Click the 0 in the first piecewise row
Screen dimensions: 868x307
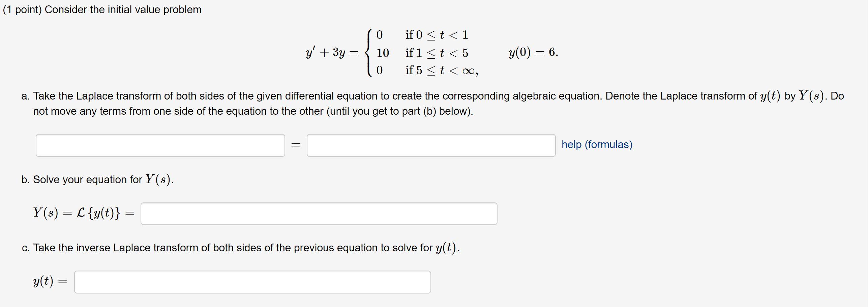pyautogui.click(x=379, y=35)
